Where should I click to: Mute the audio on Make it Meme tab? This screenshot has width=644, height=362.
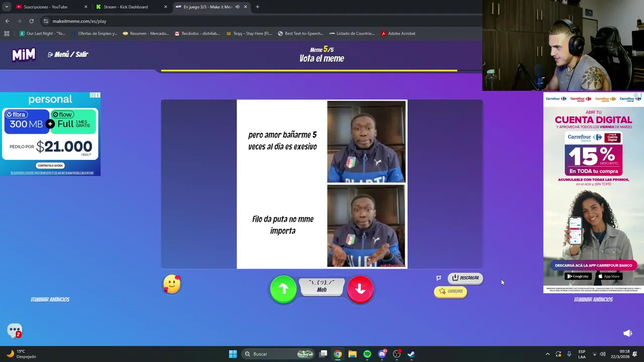(x=237, y=7)
